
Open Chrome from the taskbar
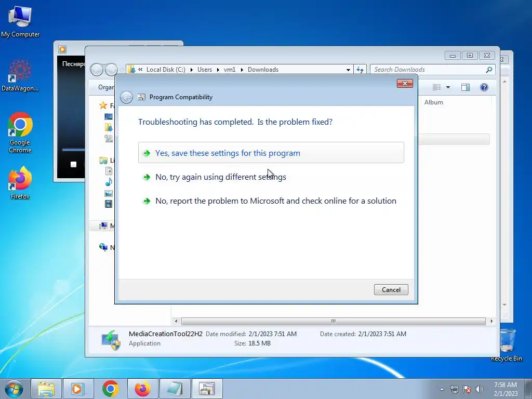[110, 389]
